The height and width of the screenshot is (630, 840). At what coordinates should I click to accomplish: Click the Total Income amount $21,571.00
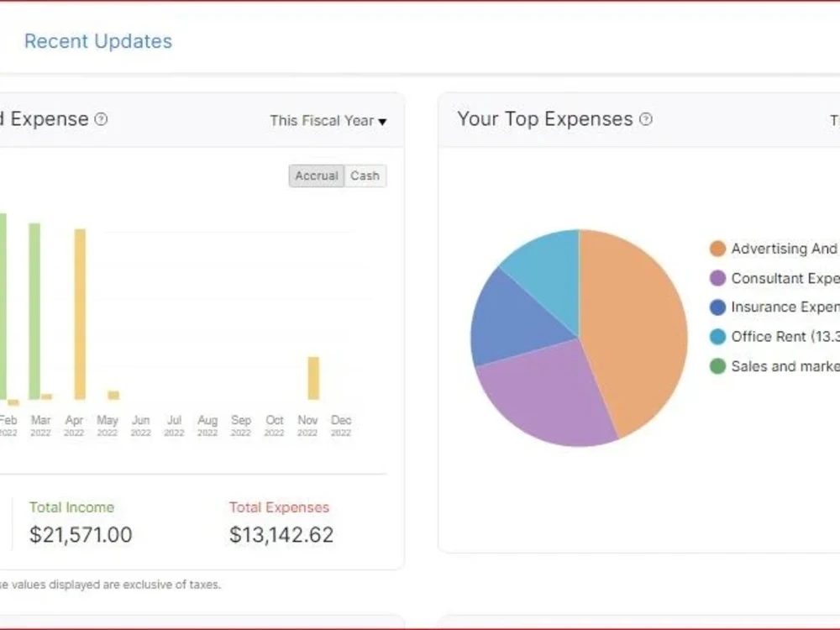[80, 534]
